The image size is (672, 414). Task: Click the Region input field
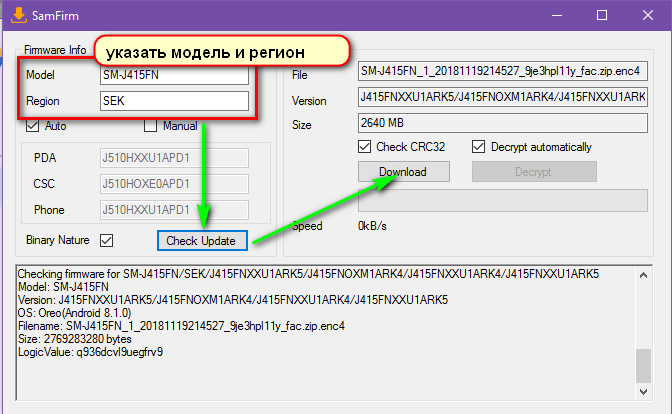pyautogui.click(x=173, y=101)
